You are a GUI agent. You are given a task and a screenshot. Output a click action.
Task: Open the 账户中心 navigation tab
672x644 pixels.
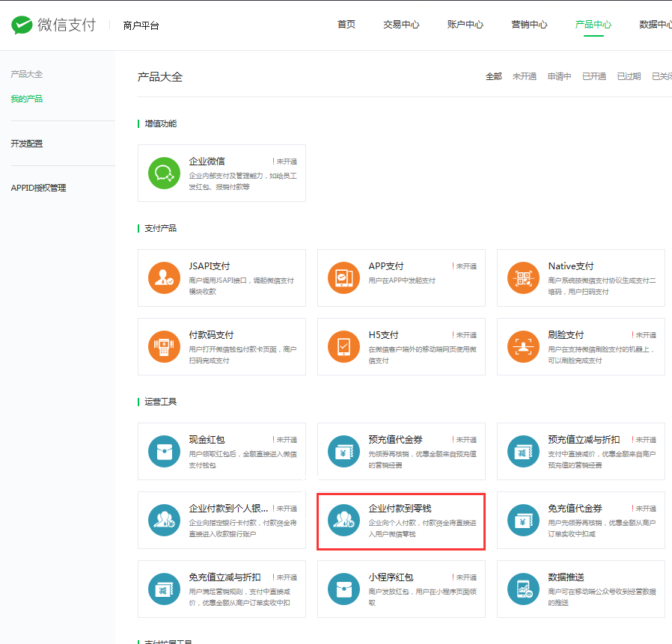465,25
